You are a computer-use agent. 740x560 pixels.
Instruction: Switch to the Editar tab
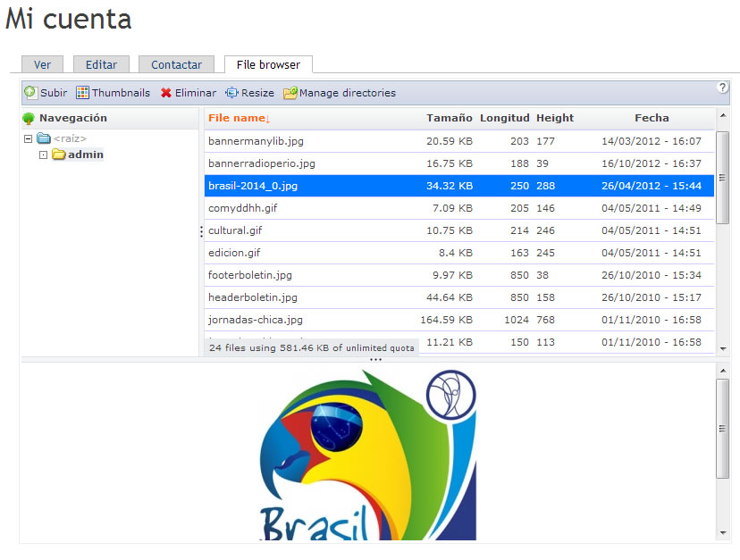pos(101,64)
